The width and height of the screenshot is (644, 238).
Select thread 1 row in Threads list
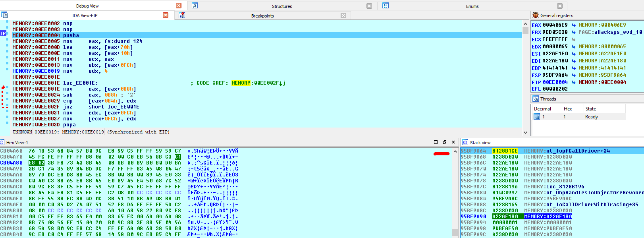coord(564,117)
